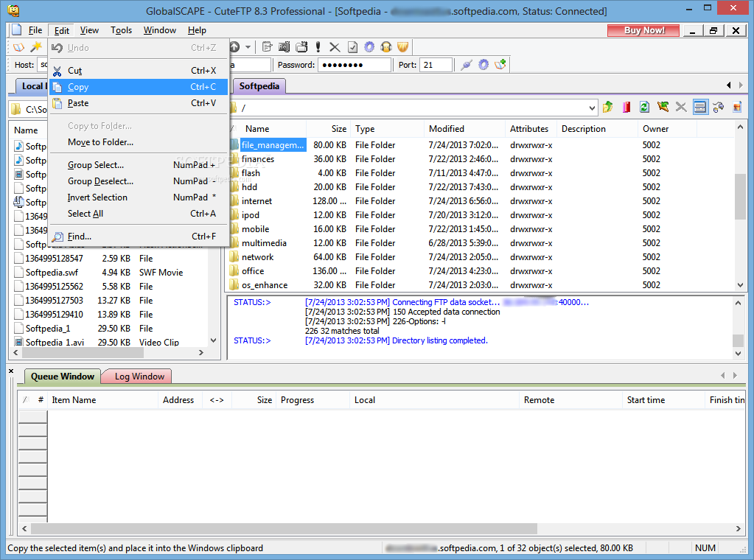754x560 pixels.
Task: Open Site Manager book icon
Action: pos(19,47)
